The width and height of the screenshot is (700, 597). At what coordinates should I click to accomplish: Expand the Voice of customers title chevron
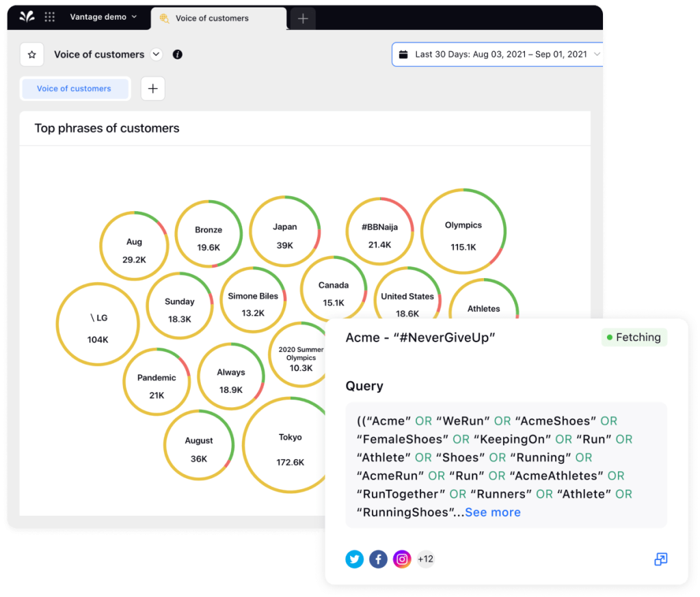(x=156, y=55)
